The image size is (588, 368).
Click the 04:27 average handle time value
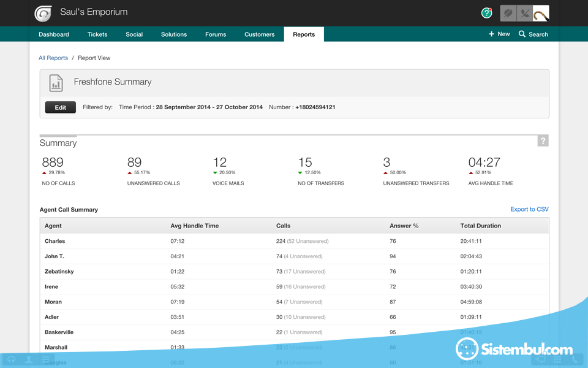click(x=484, y=162)
